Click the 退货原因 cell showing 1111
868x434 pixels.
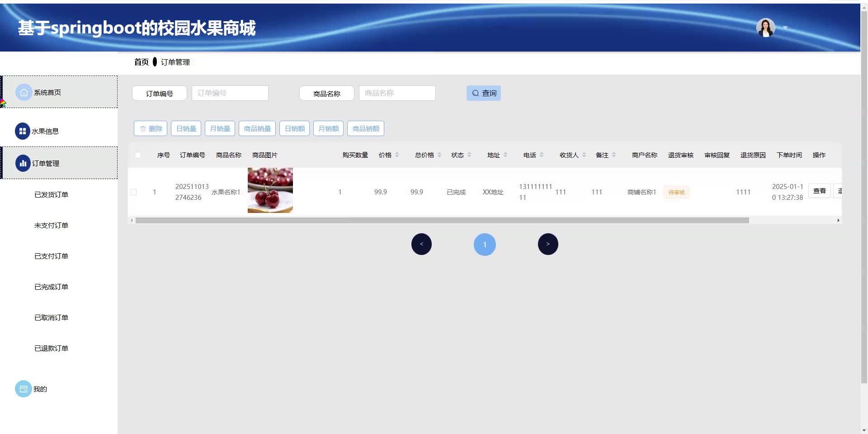(743, 192)
